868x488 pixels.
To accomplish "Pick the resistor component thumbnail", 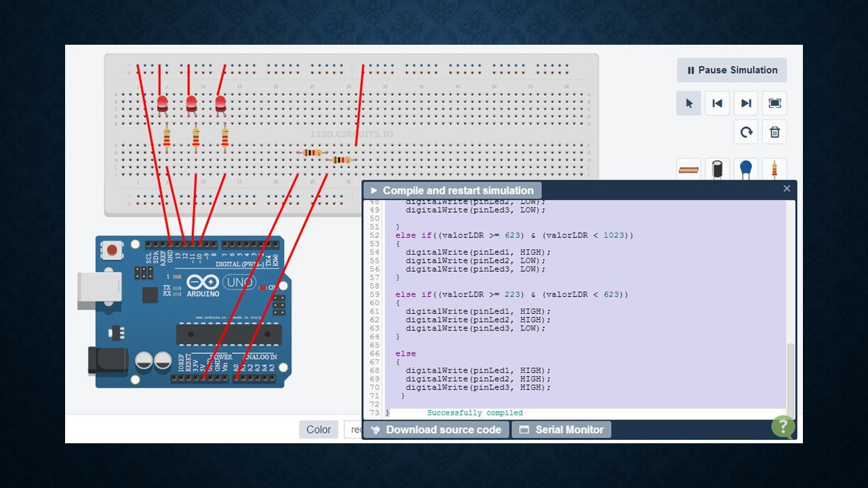I will [x=774, y=169].
